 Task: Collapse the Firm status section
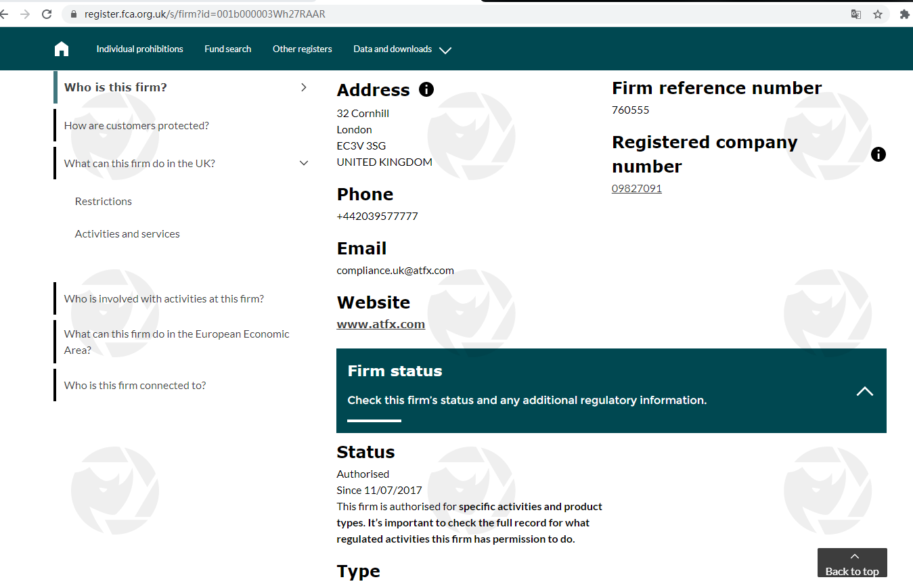pos(864,391)
